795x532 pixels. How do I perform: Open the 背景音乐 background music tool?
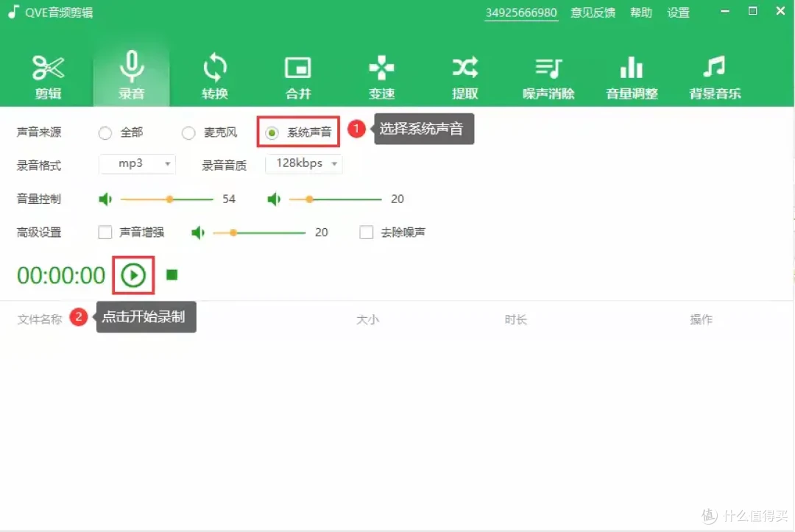pyautogui.click(x=715, y=77)
